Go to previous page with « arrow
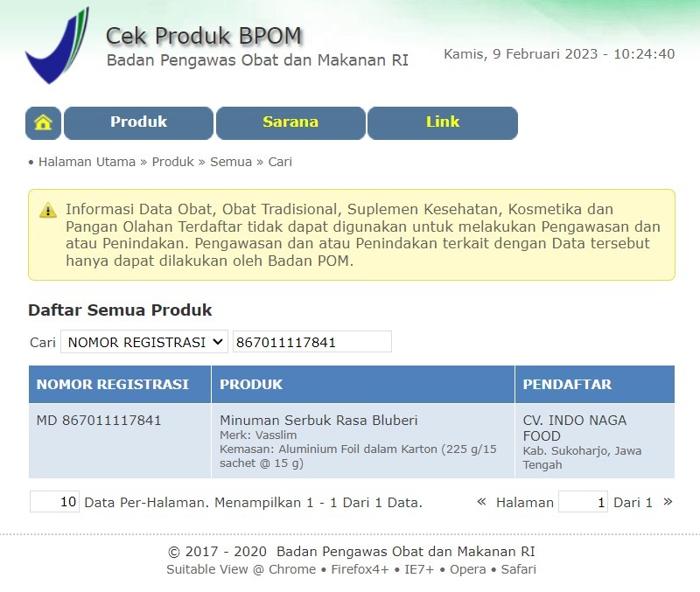Viewport: 700px width, 592px height. pyautogui.click(x=481, y=502)
